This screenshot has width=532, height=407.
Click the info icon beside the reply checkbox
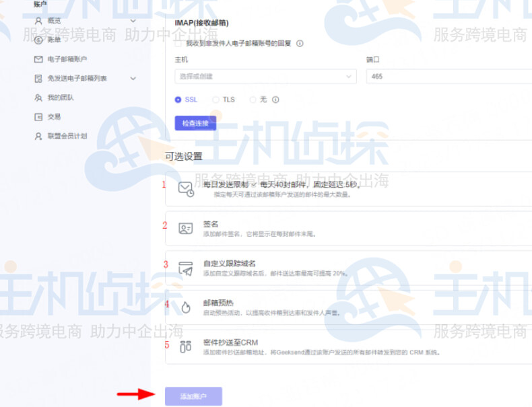click(x=300, y=43)
